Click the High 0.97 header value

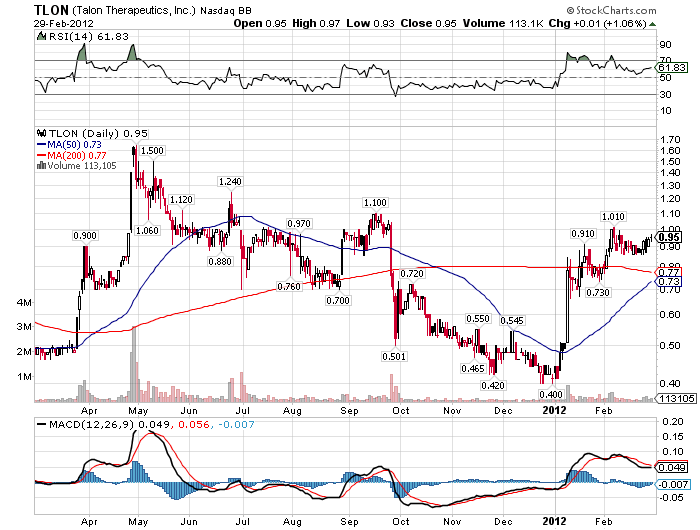coord(316,23)
